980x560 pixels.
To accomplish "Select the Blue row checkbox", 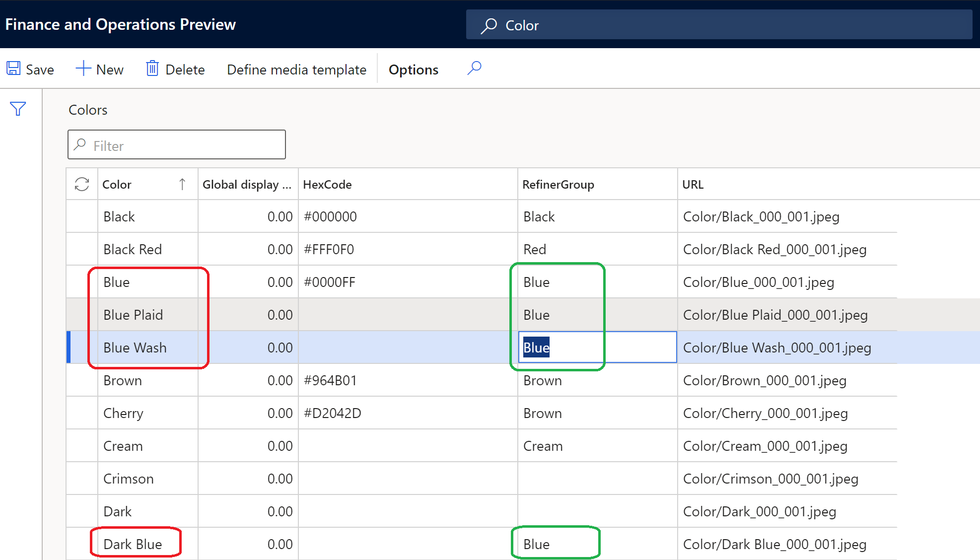I will coord(80,282).
